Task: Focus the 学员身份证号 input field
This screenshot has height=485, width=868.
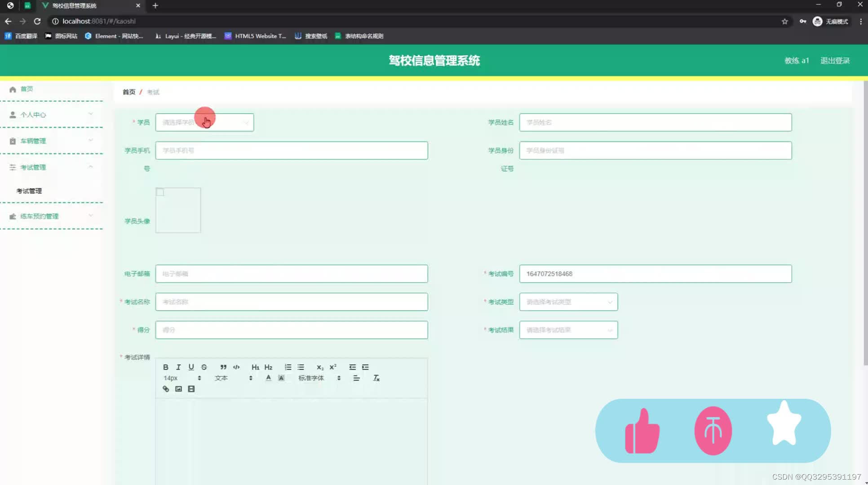Action: (x=655, y=150)
